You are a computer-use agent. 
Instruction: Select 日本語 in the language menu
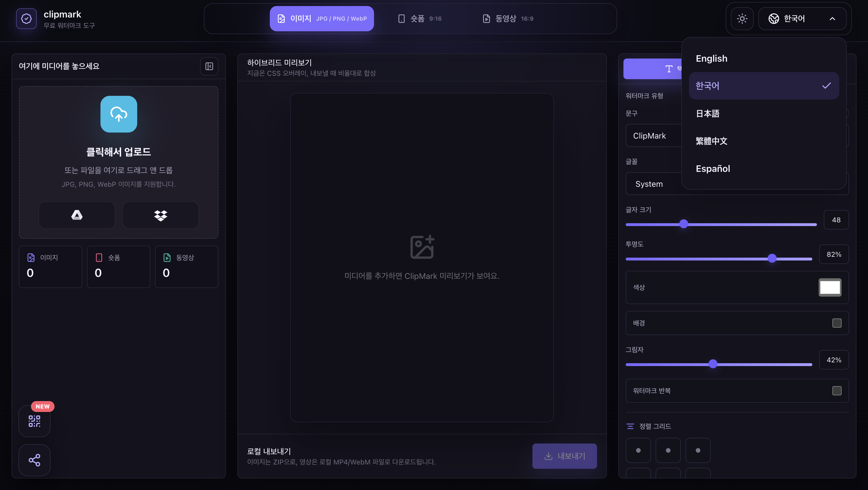click(764, 114)
